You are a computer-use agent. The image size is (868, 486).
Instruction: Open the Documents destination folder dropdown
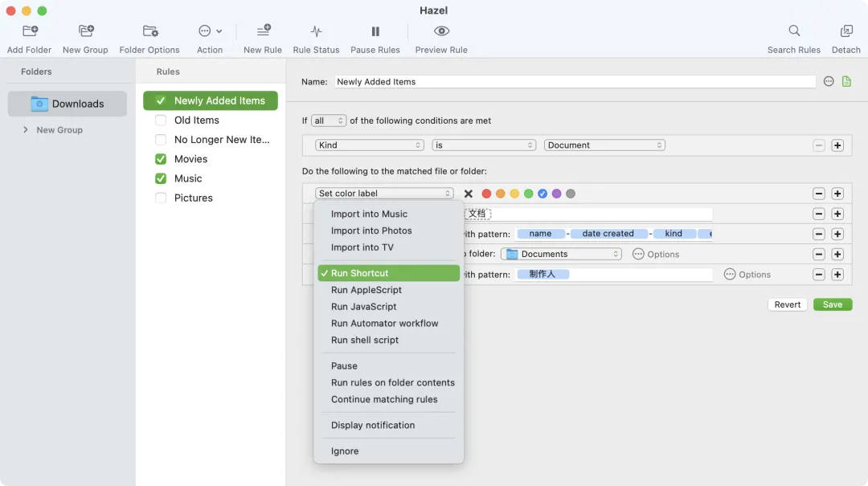click(x=561, y=254)
